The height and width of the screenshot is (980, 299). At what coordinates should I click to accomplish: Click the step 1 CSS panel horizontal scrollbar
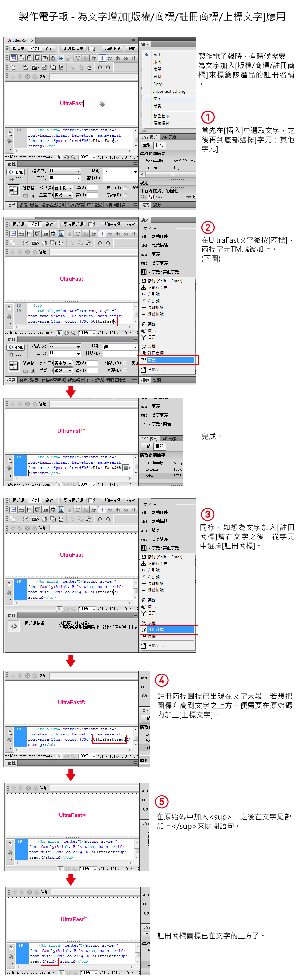168,175
